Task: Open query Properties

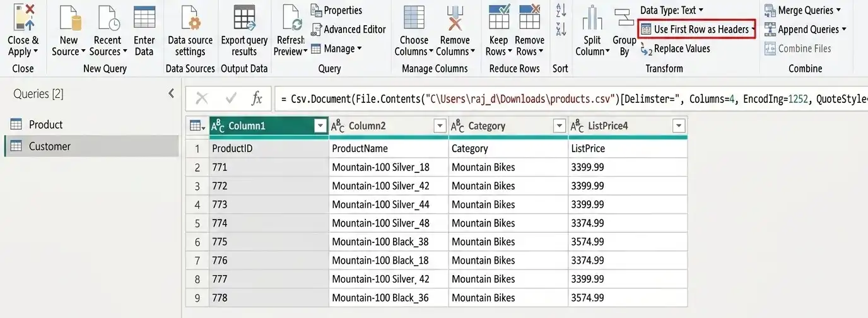Action: pos(336,10)
